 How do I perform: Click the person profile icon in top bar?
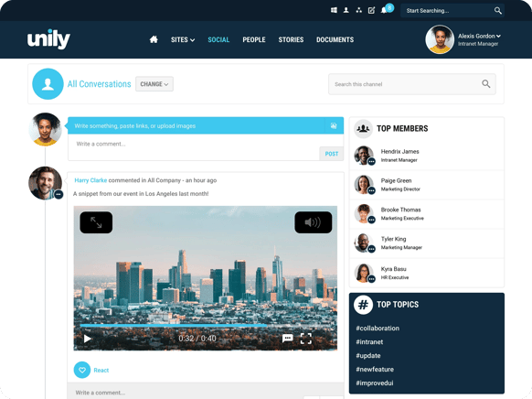coord(346,11)
